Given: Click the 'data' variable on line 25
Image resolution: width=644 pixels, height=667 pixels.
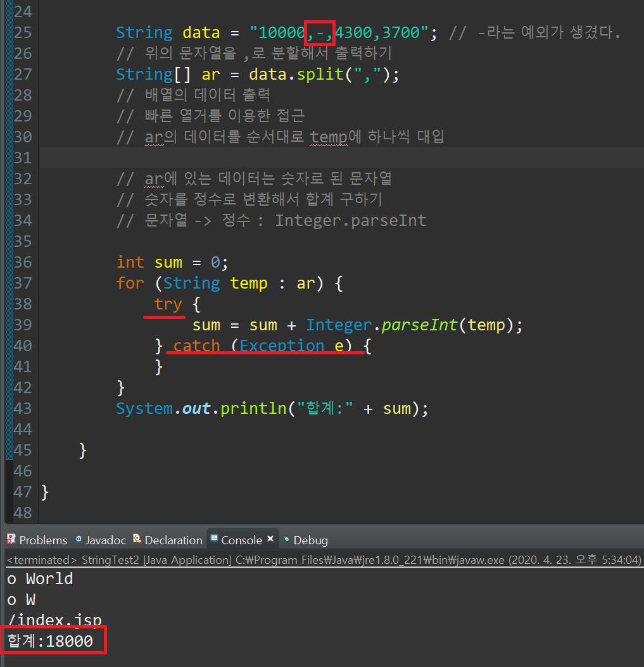Looking at the screenshot, I should [x=201, y=32].
